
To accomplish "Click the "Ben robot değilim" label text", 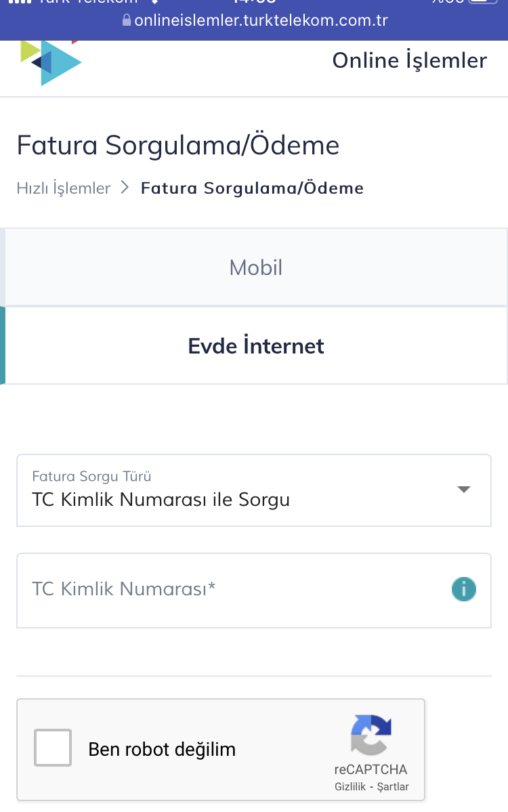I will 162,750.
